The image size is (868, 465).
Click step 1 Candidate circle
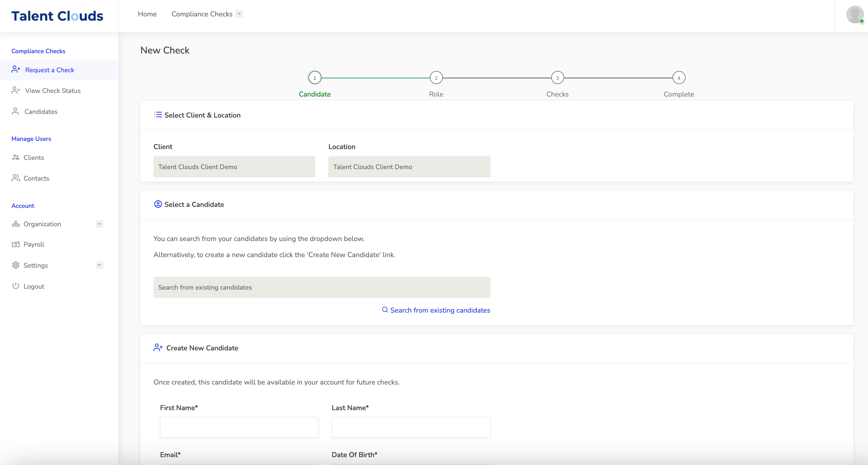315,78
